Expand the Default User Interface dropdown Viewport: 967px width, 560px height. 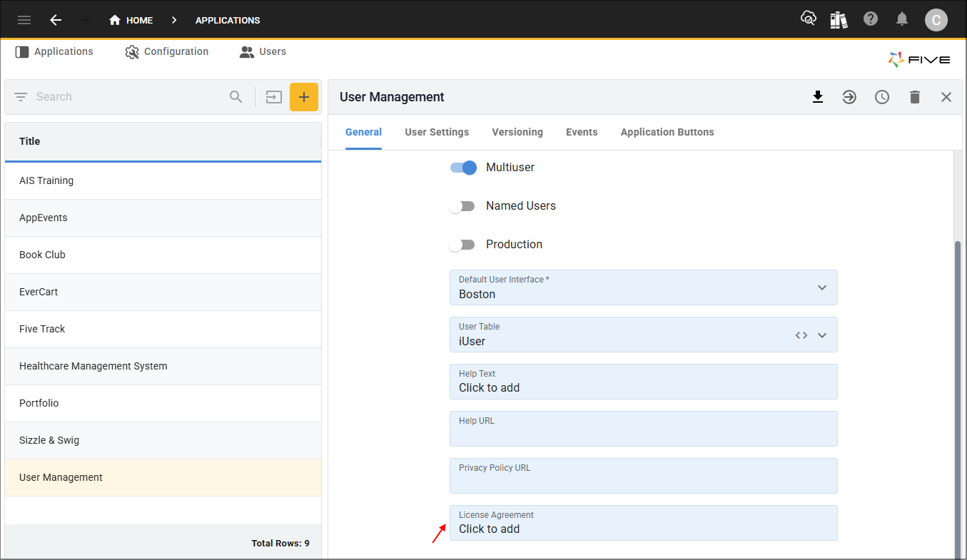click(822, 287)
